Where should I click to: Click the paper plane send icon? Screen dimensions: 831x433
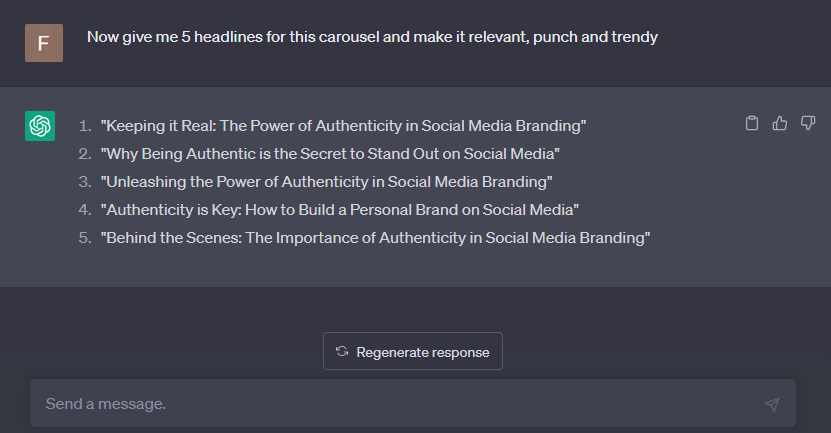click(x=771, y=404)
